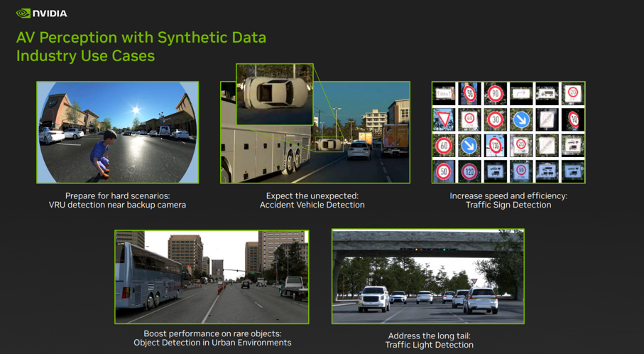This screenshot has width=644, height=354.
Task: Open the urban environment bus image
Action: coord(212,277)
